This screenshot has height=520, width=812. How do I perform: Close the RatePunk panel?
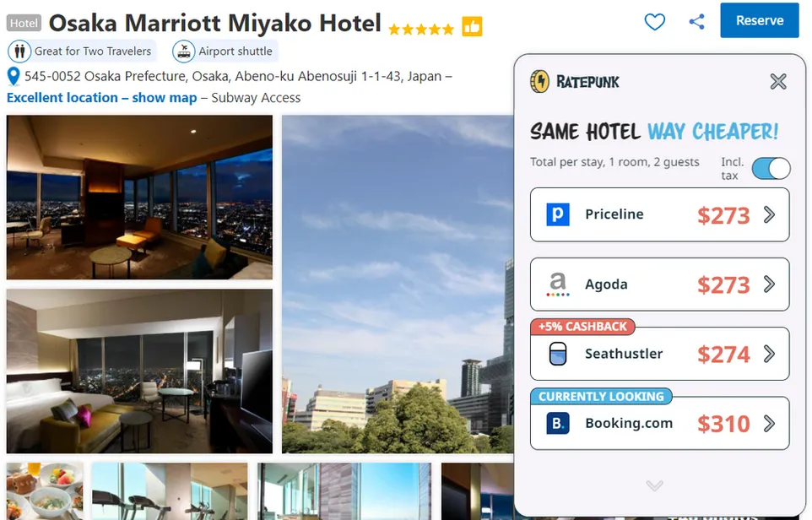[778, 81]
